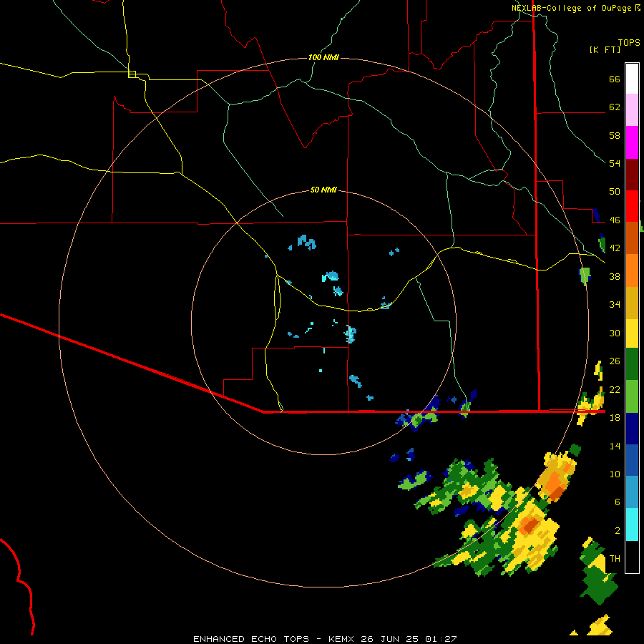Click the black TH legend swatch
The image size is (644, 644).
[632, 557]
